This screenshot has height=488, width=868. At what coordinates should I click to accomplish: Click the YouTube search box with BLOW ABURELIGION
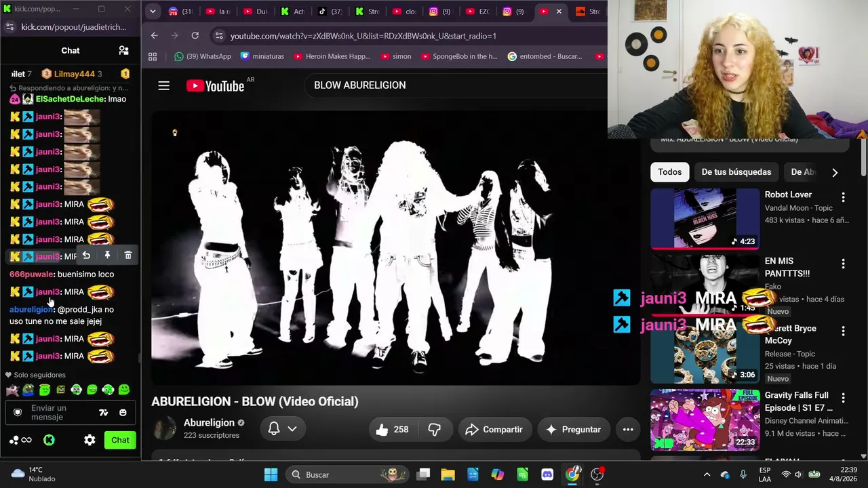(x=454, y=85)
